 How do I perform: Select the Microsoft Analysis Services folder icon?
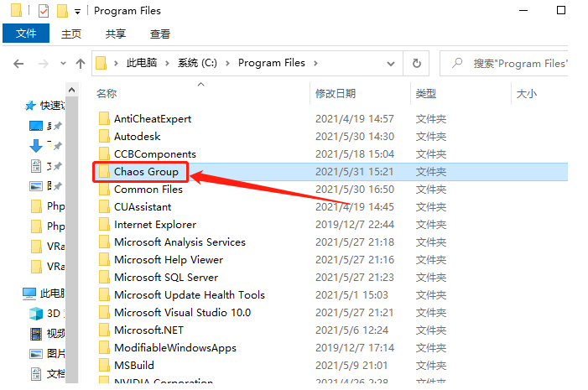104,242
